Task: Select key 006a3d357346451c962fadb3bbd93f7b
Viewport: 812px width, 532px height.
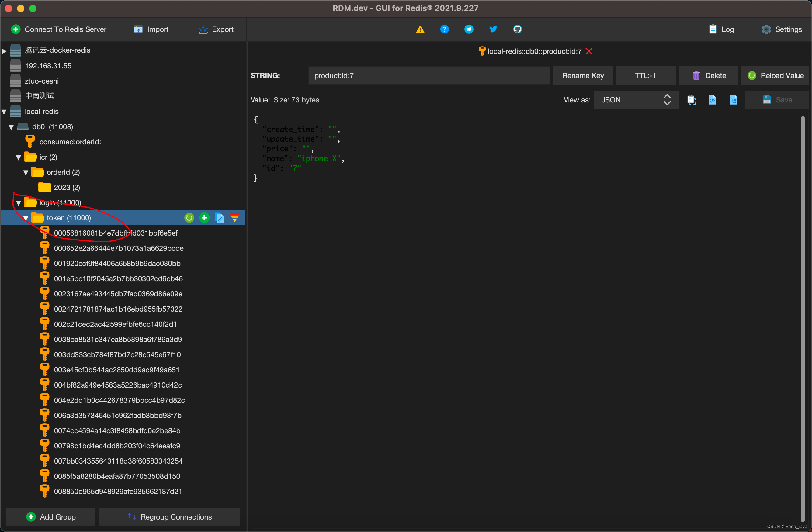Action: (118, 415)
